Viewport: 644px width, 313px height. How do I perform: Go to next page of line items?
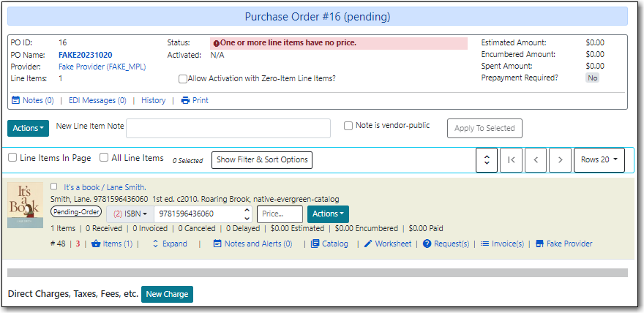pyautogui.click(x=561, y=160)
